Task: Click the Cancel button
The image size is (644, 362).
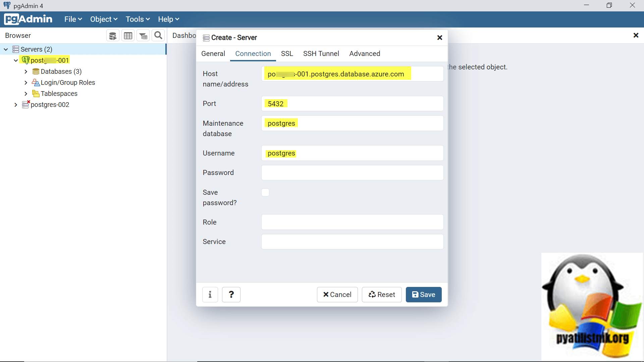Action: coord(337,295)
